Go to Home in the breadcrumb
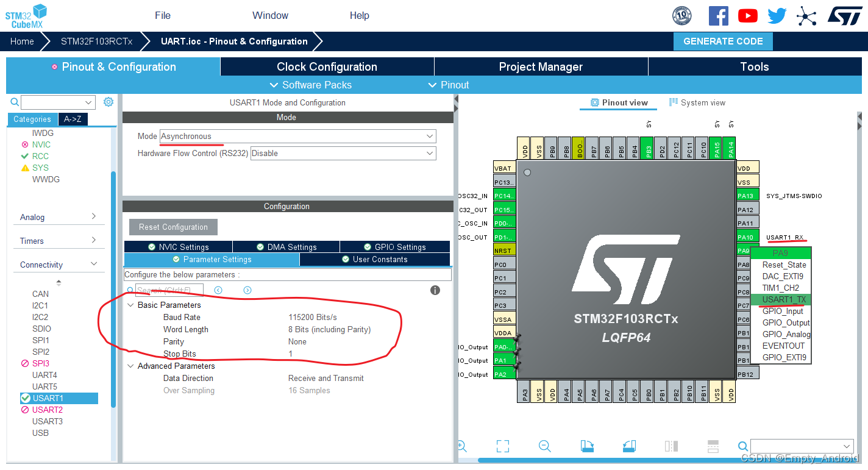Viewport: 868px width, 470px height. pos(22,41)
